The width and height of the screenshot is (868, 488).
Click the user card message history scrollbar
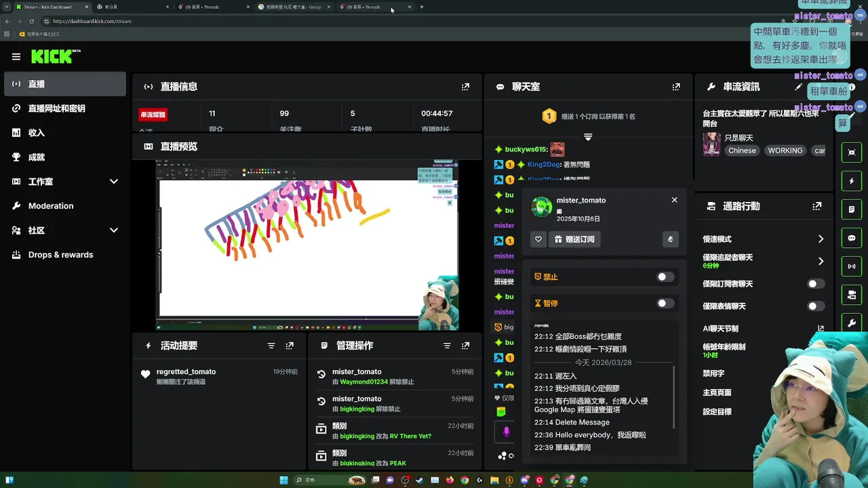pyautogui.click(x=673, y=397)
